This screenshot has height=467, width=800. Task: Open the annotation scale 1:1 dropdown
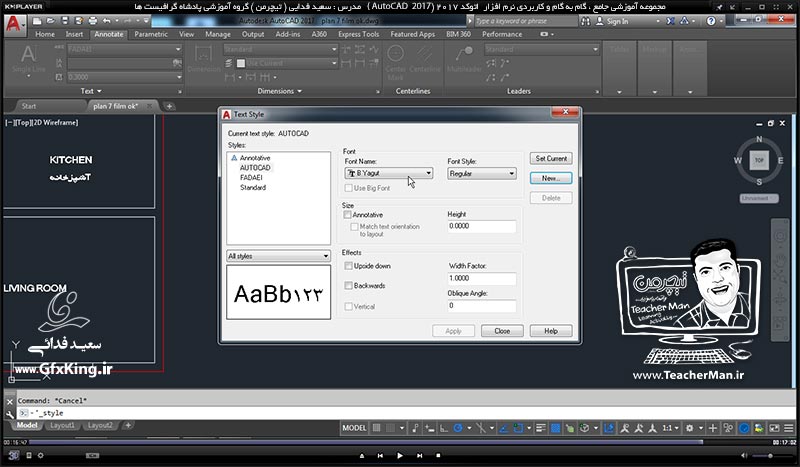point(670,428)
